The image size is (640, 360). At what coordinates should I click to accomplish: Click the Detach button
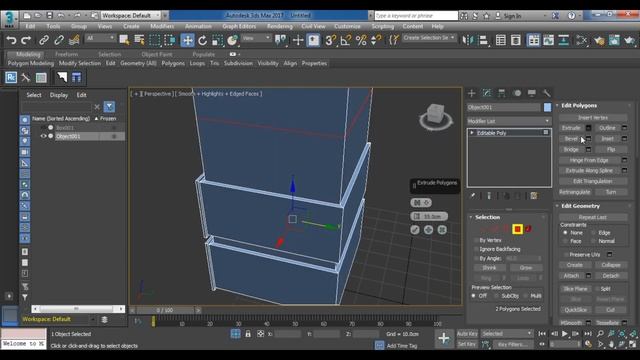[x=611, y=276]
